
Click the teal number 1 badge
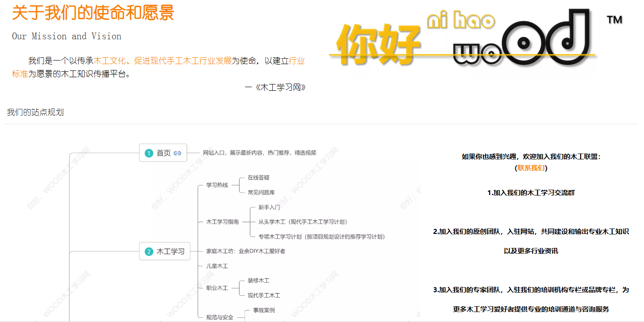[149, 153]
